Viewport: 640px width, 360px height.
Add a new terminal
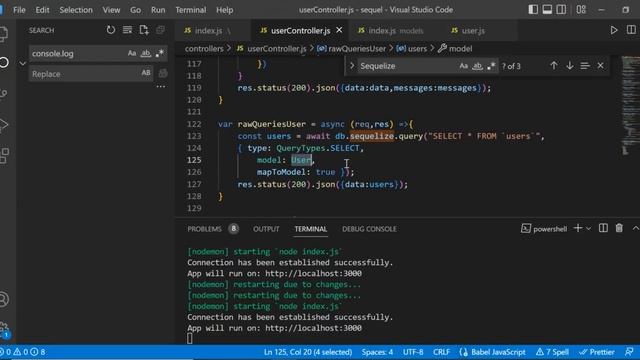[x=578, y=229]
